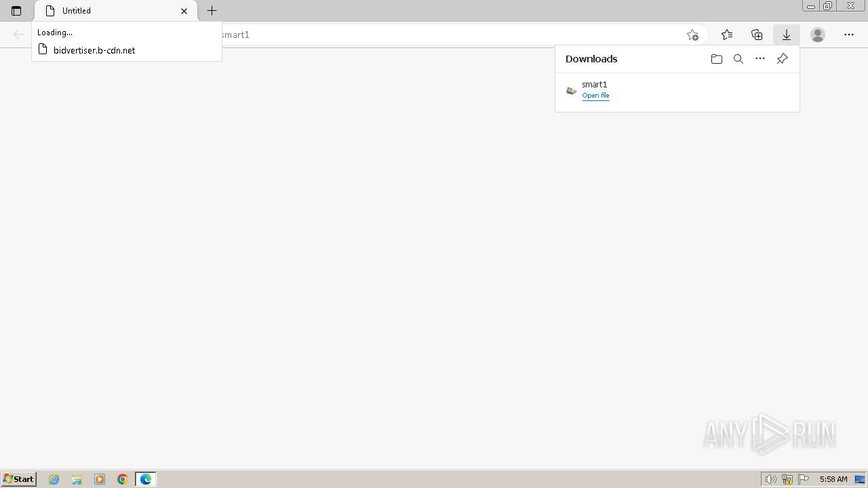Close the Untitled tab

click(x=184, y=11)
